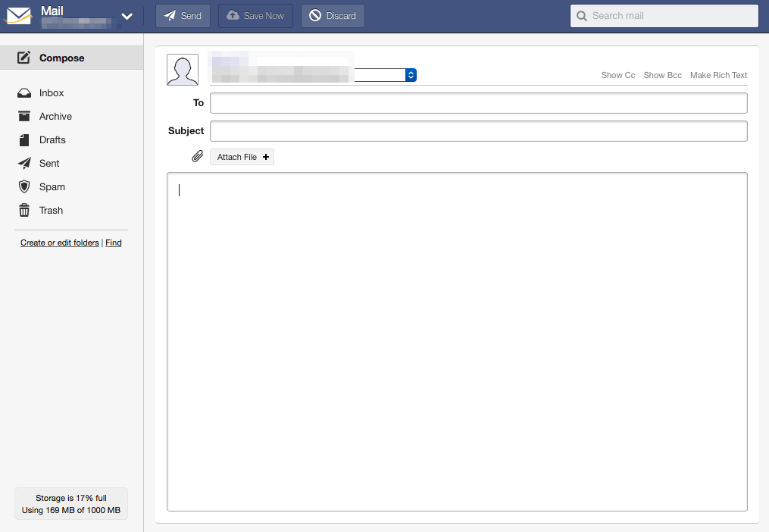Image resolution: width=769 pixels, height=532 pixels.
Task: Select the Sent paper plane icon
Action: pyautogui.click(x=24, y=163)
